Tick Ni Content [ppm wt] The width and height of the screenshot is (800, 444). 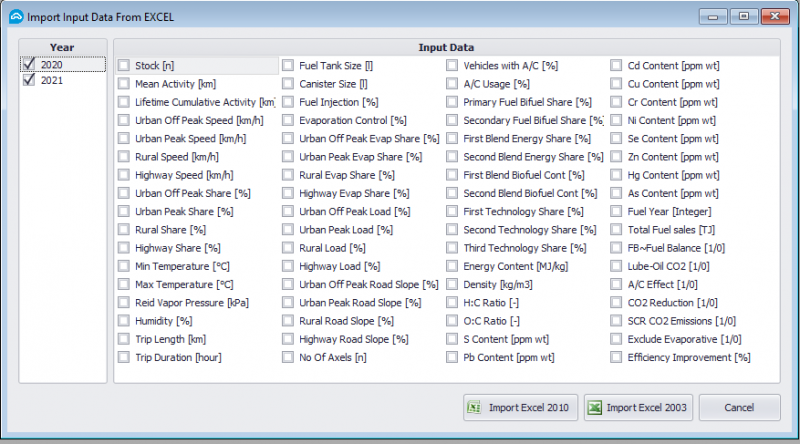click(x=616, y=120)
